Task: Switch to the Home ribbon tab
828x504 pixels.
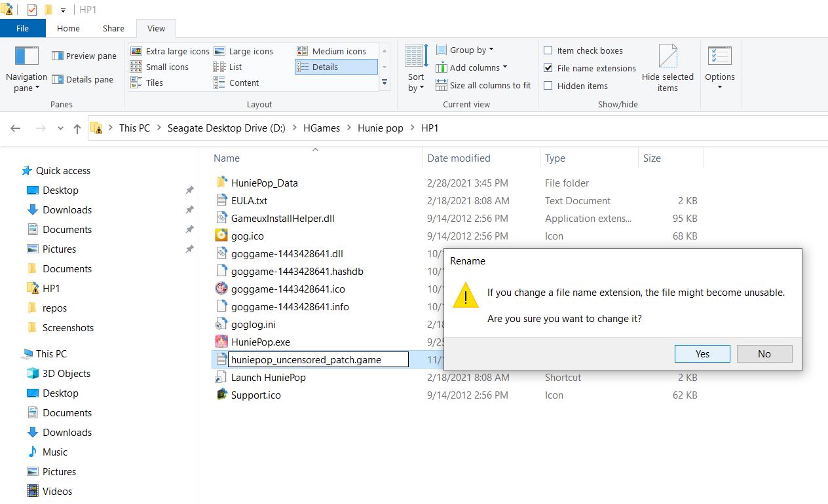Action: coord(68,28)
